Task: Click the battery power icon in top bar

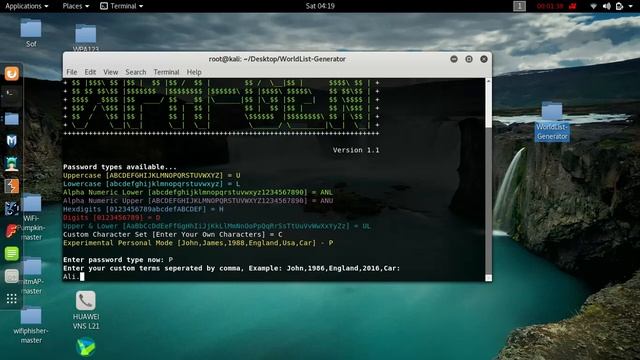Action: [620, 6]
